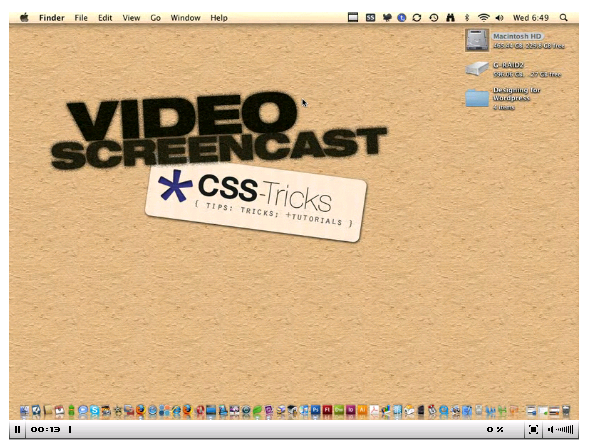This screenshot has width=591, height=447.
Task: Pause the screencast video
Action: [17, 429]
